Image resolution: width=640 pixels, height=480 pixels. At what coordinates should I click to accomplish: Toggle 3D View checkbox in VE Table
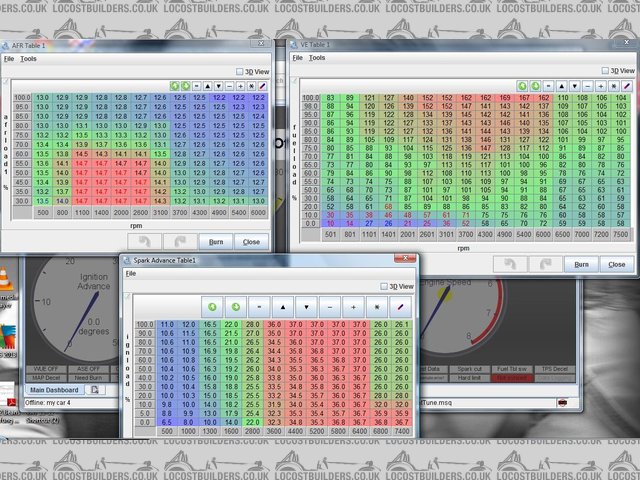(x=603, y=72)
